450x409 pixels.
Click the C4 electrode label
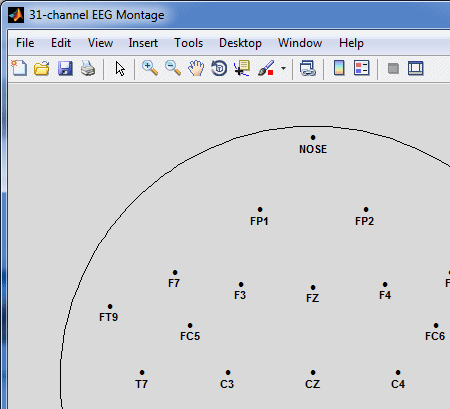tap(398, 384)
